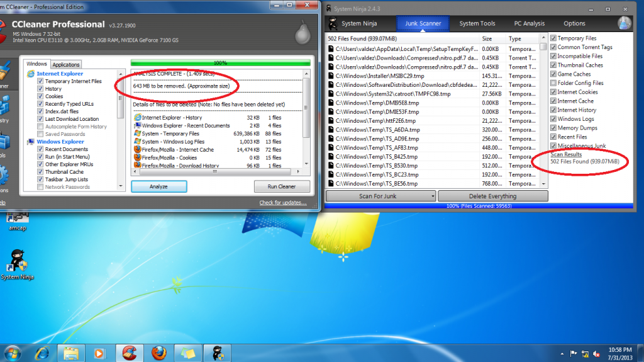This screenshot has height=362, width=644.
Task: Open the System Tools tab
Action: 477,23
